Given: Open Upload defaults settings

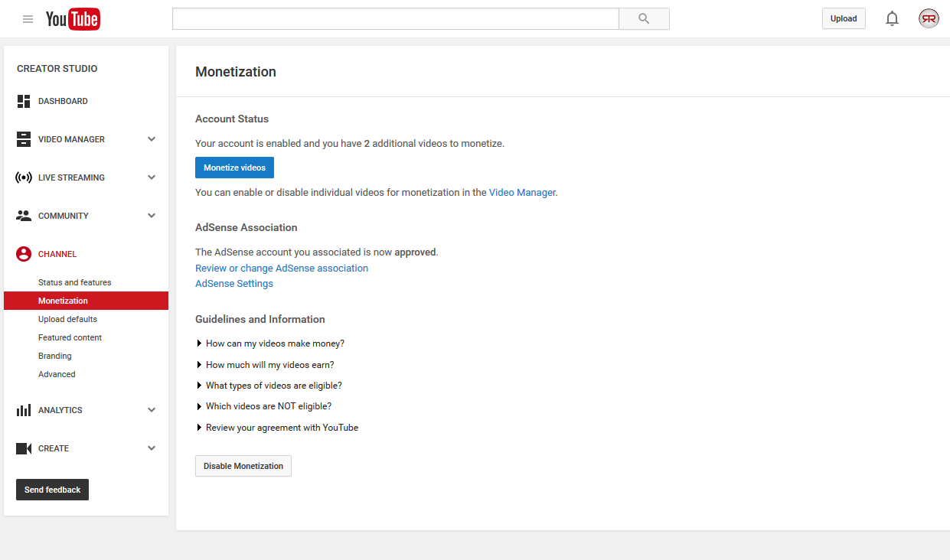Looking at the screenshot, I should (x=67, y=319).
